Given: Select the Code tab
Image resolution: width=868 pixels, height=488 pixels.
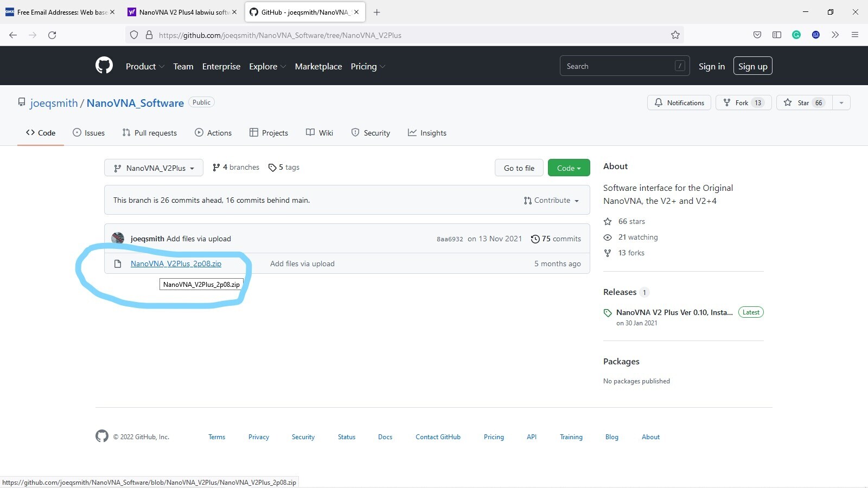Looking at the screenshot, I should coord(41,133).
